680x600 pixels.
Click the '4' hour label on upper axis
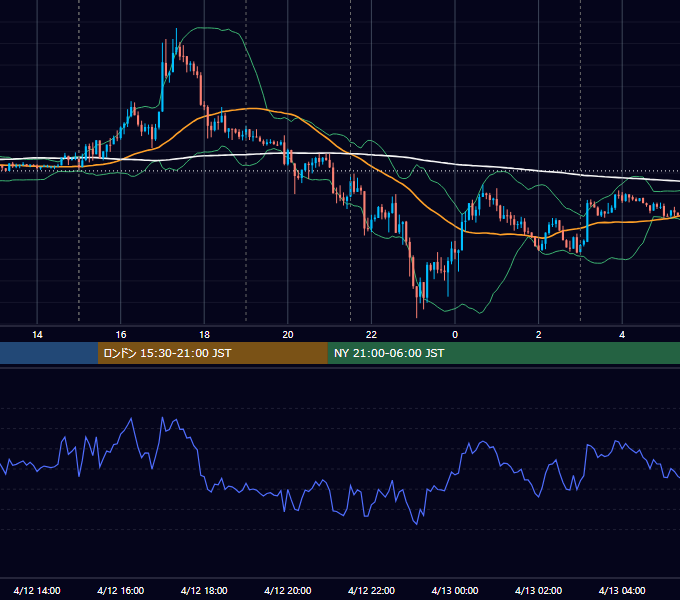coord(622,335)
